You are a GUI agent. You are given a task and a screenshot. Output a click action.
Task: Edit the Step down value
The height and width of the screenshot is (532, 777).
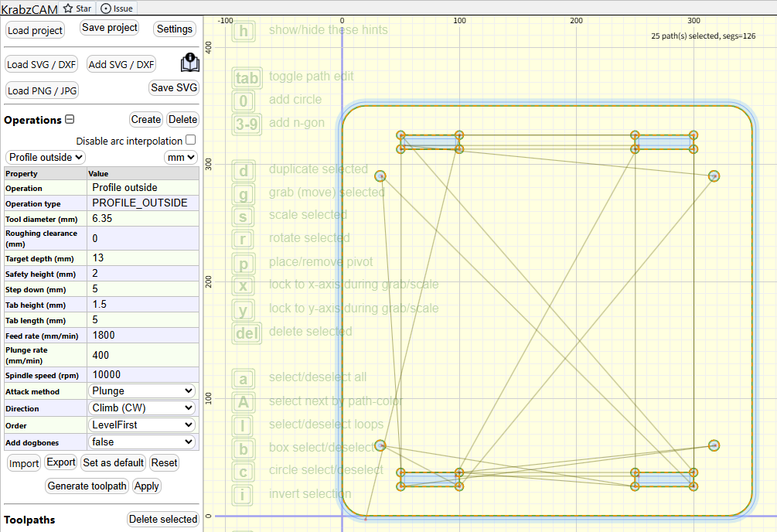(143, 288)
